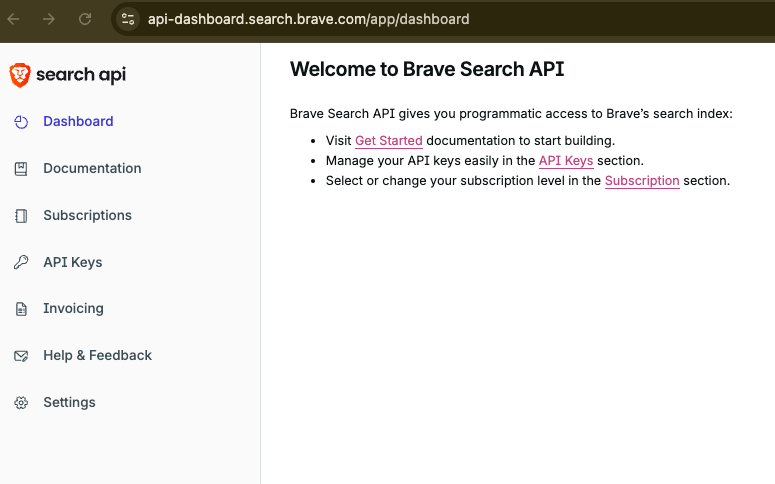
Task: Reload the page with the refresh icon
Action: coord(85,19)
